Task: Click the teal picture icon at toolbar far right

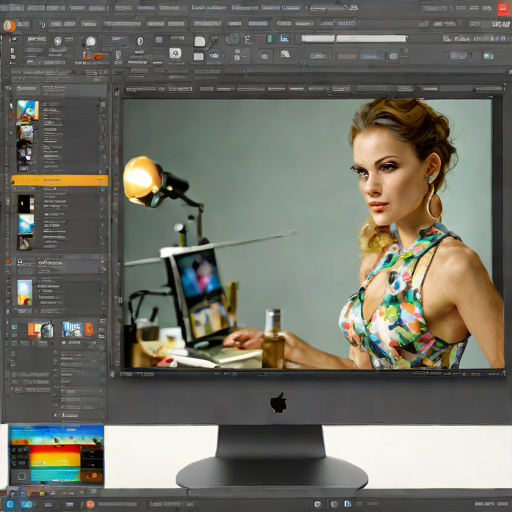Action: pyautogui.click(x=488, y=55)
